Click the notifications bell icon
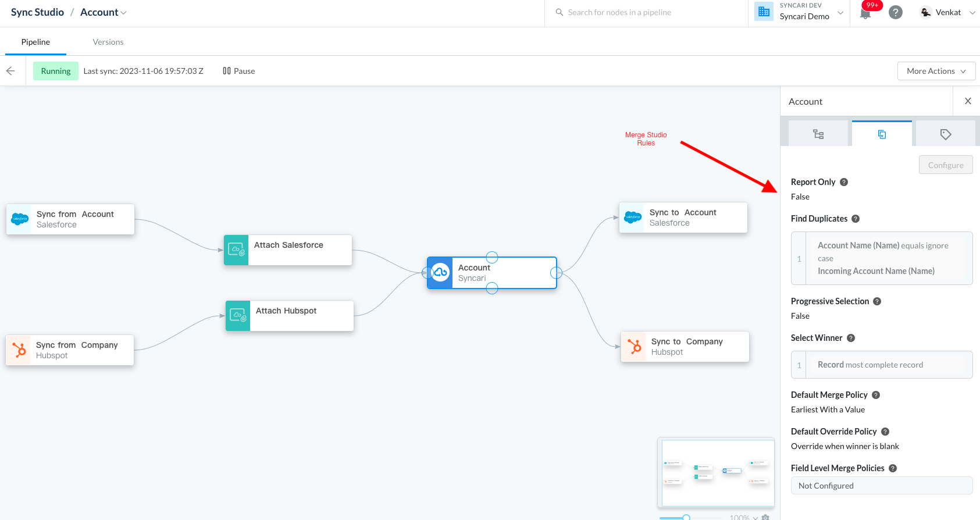This screenshot has width=980, height=520. pos(865,14)
